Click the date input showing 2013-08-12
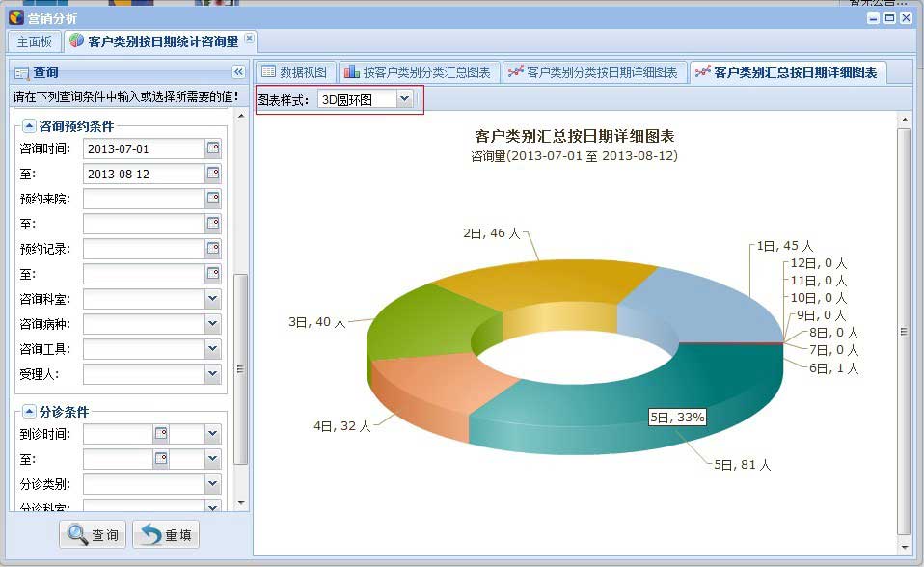This screenshot has height=567, width=924. pyautogui.click(x=145, y=174)
